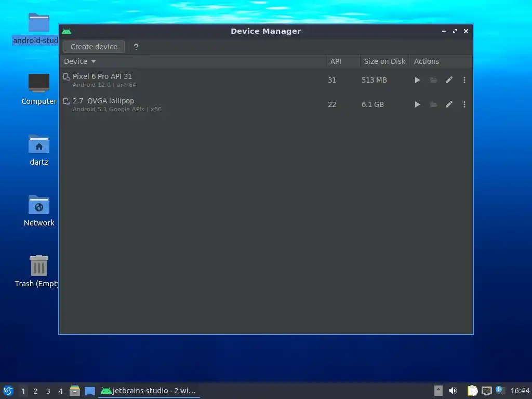Click API value 22
This screenshot has width=532, height=399.
[332, 104]
